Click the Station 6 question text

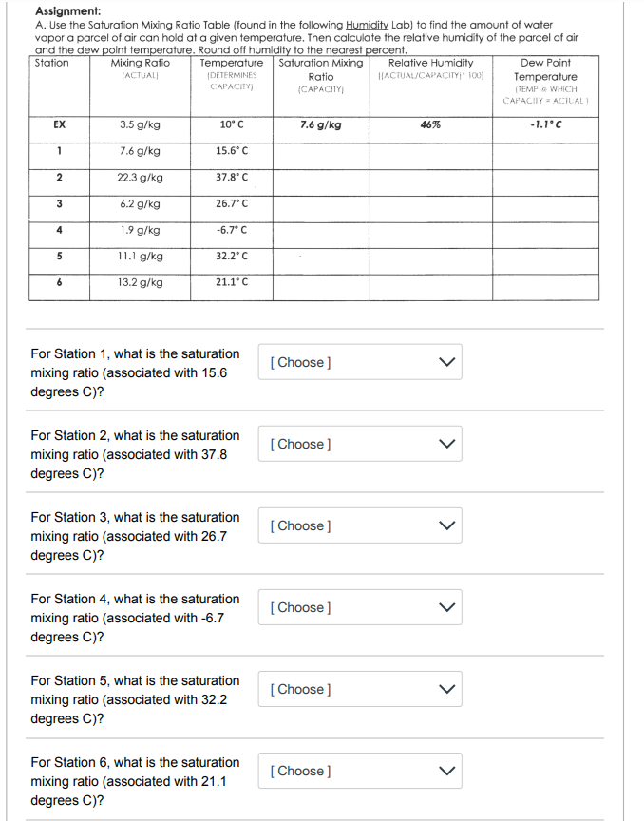[x=135, y=781]
